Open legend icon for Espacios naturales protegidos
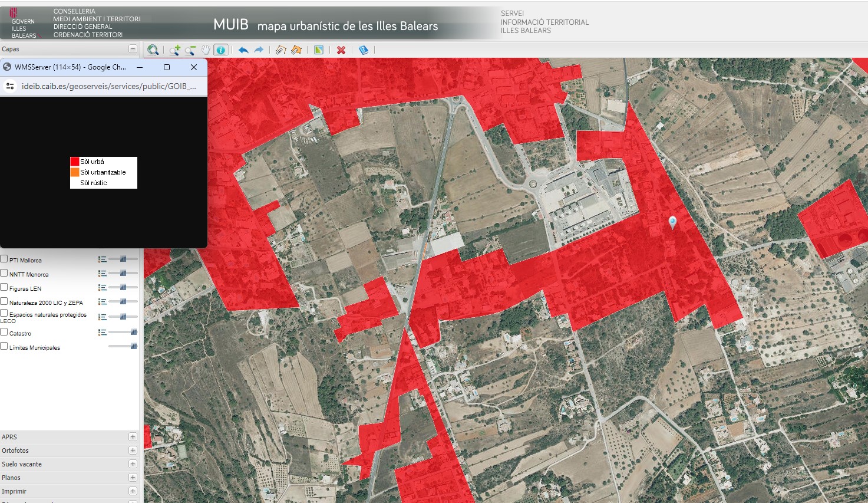The width and height of the screenshot is (868, 503). pyautogui.click(x=103, y=317)
